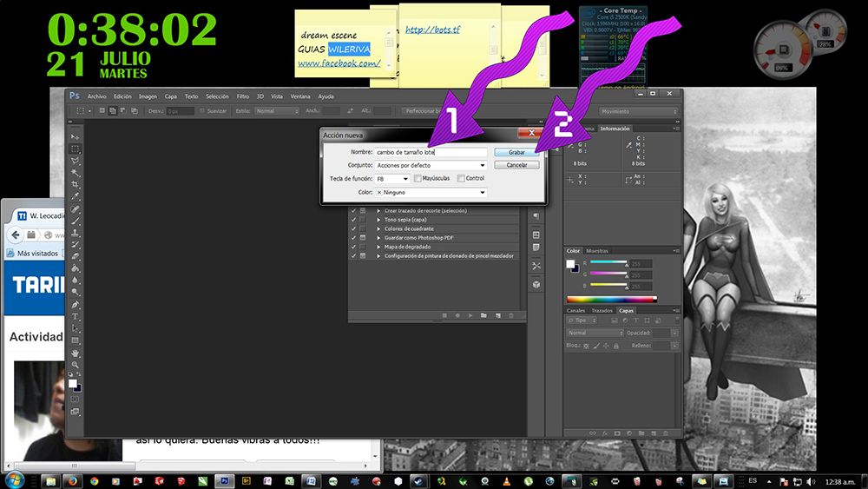868x489 pixels.
Task: Select the History Brush tool
Action: coord(75,245)
